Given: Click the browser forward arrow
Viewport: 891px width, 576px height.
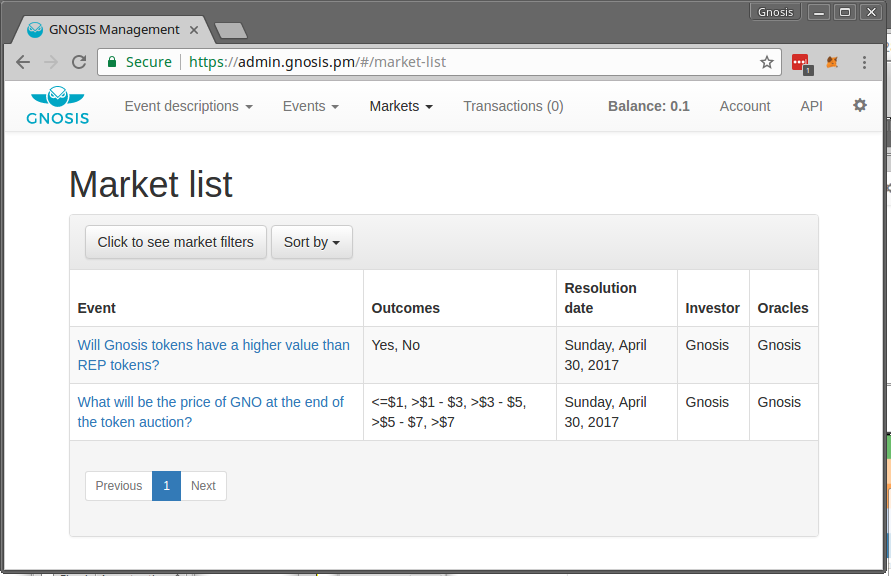Looking at the screenshot, I should pyautogui.click(x=51, y=62).
